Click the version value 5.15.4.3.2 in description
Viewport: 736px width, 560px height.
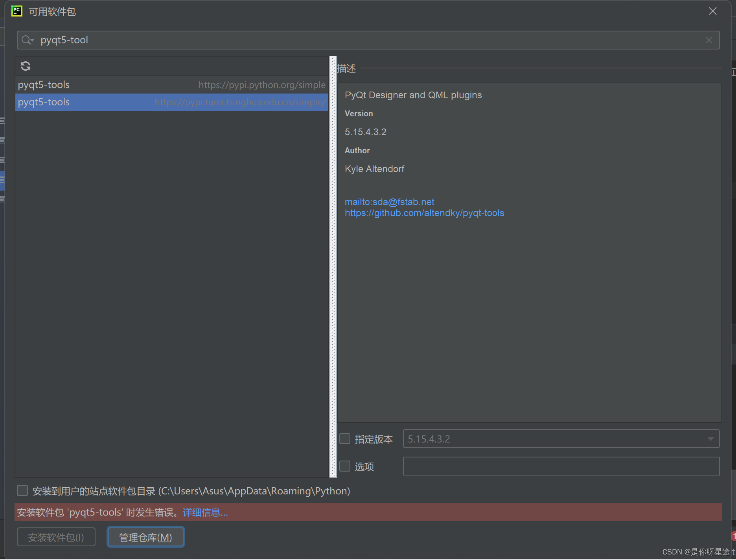click(x=365, y=132)
